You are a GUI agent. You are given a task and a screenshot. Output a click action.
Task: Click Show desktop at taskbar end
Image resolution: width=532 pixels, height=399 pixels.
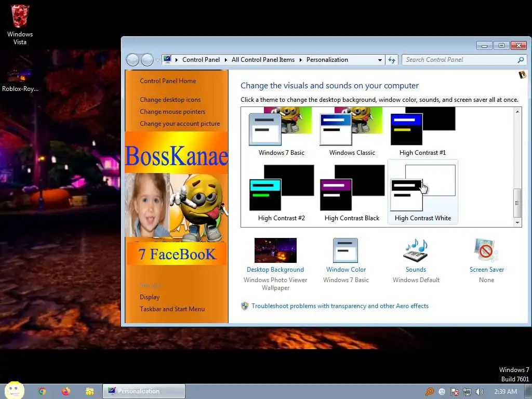528,392
